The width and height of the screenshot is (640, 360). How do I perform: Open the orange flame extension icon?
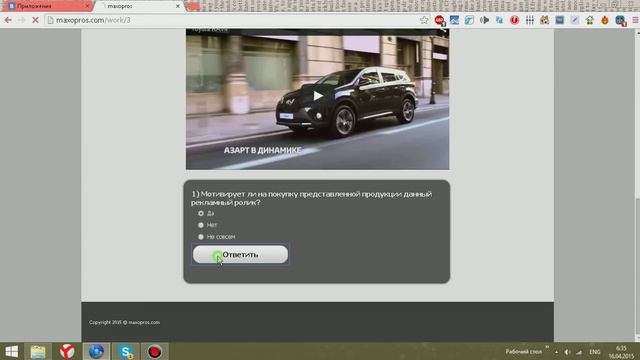[x=605, y=20]
